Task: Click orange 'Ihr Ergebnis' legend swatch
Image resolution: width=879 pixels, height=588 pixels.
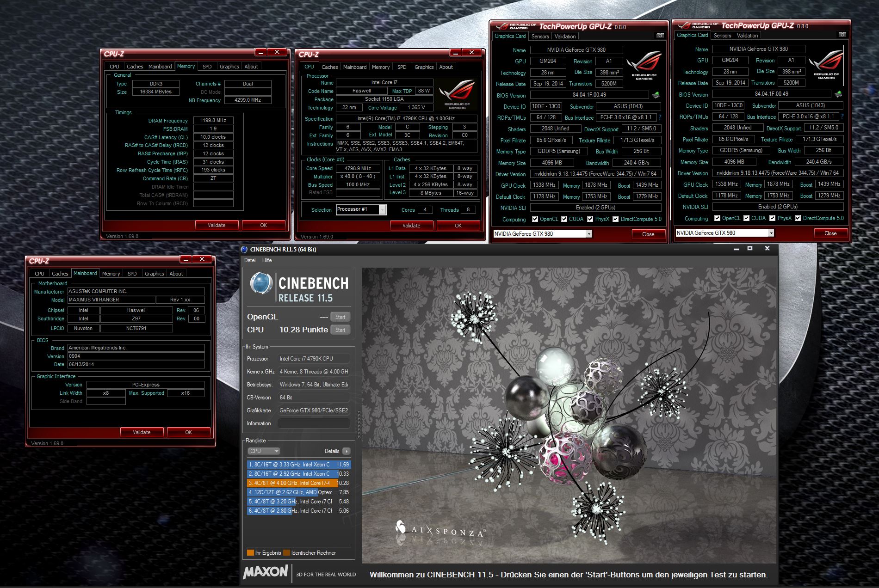Action: pos(250,553)
